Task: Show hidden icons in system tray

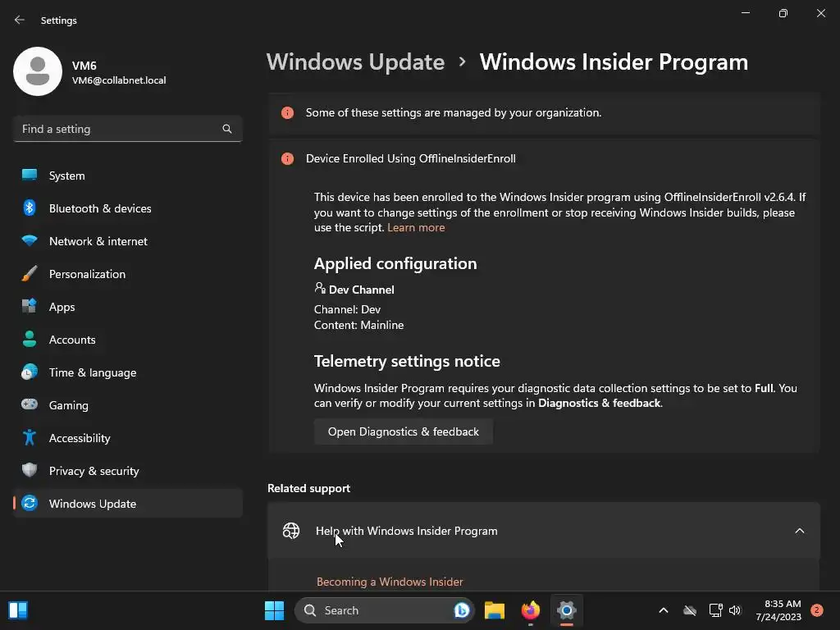Action: click(663, 610)
